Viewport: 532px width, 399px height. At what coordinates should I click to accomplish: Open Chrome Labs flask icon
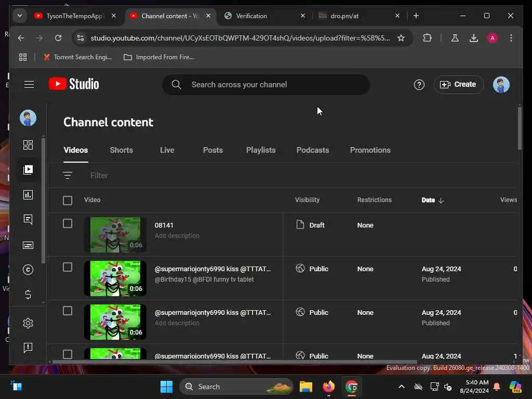pos(455,38)
